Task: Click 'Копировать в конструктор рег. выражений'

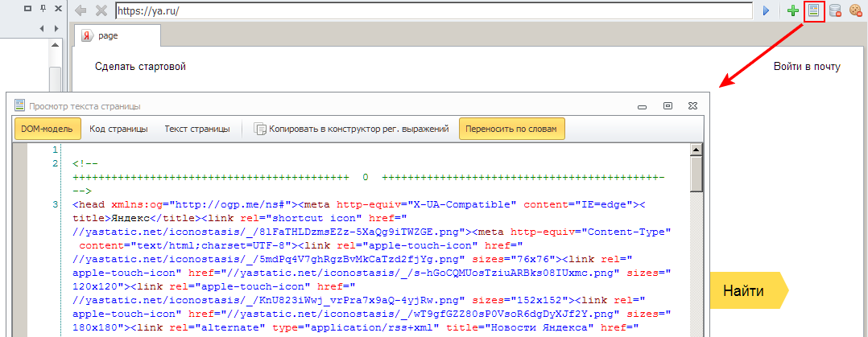Action: coord(351,129)
